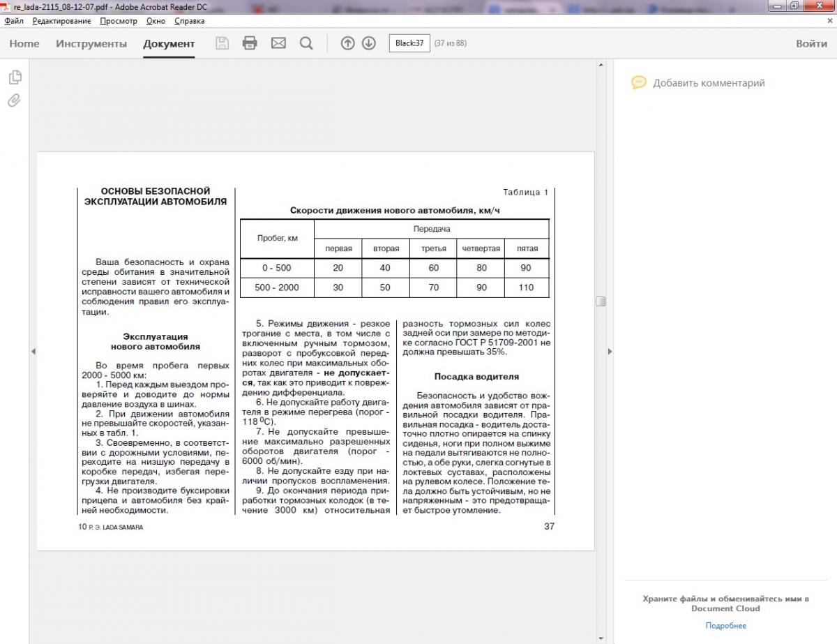Click the footer text "10 Р. Э. LADA SAMARA"
Screen dimensions: 837x644
click(x=111, y=527)
